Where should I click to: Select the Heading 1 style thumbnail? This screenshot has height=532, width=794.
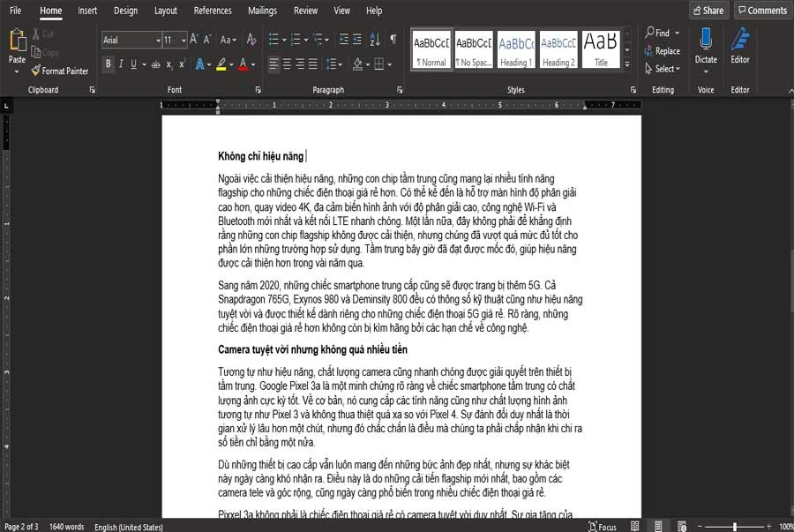pos(516,49)
